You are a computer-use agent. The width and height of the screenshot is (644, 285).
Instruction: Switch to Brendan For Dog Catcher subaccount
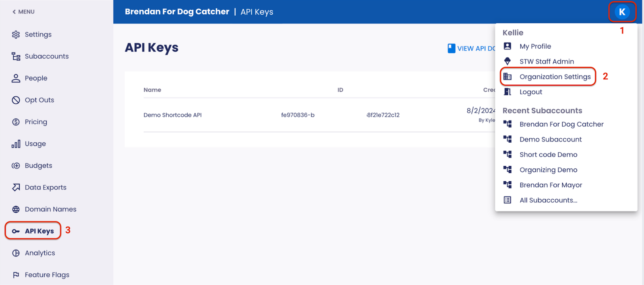coord(561,124)
